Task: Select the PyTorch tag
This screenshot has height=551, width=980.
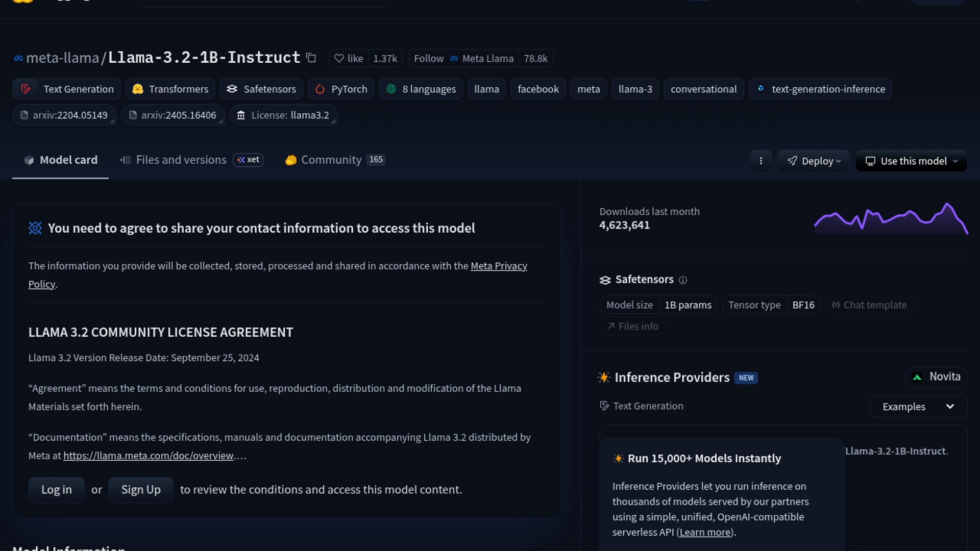Action: pos(341,89)
